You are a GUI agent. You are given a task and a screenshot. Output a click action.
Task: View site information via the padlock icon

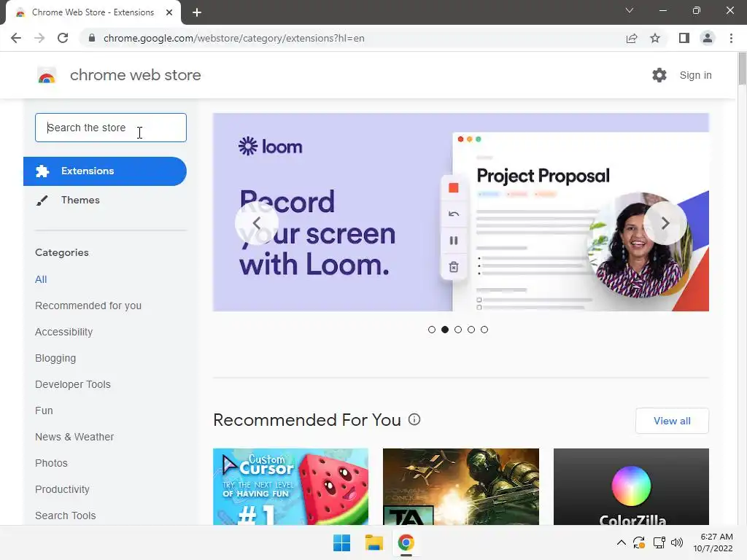(x=92, y=38)
